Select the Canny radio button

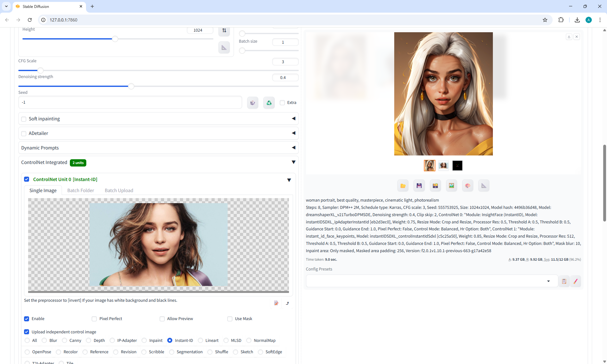pyautogui.click(x=65, y=341)
